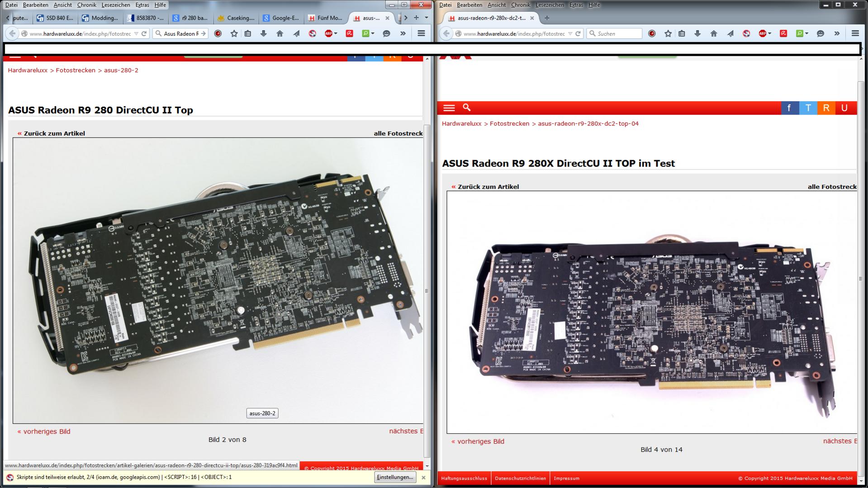This screenshot has height=488, width=868.
Task: Click NoScript status icon in bottom notification bar
Action: tap(10, 477)
